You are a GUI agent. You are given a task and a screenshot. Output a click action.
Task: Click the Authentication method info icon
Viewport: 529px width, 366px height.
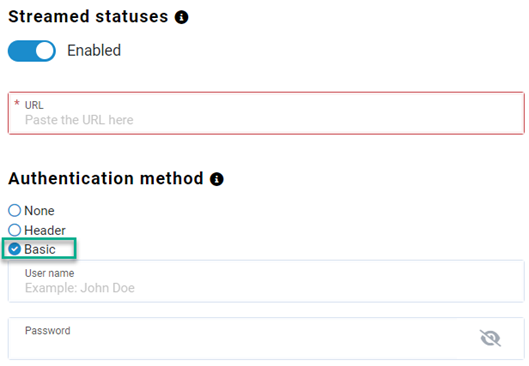[x=217, y=179]
